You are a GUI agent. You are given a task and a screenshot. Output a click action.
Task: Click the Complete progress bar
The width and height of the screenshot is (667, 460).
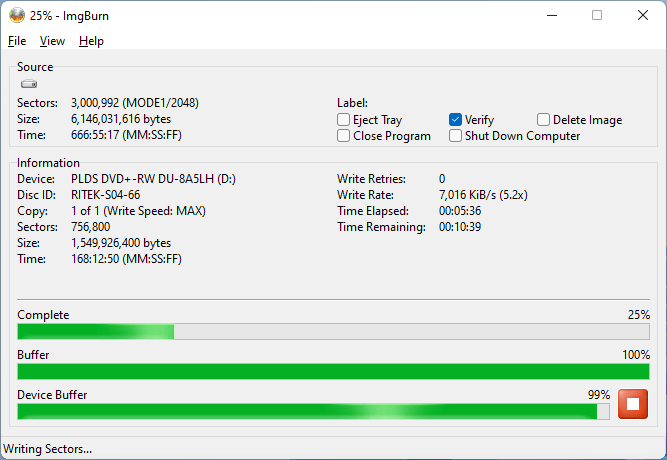click(x=333, y=332)
